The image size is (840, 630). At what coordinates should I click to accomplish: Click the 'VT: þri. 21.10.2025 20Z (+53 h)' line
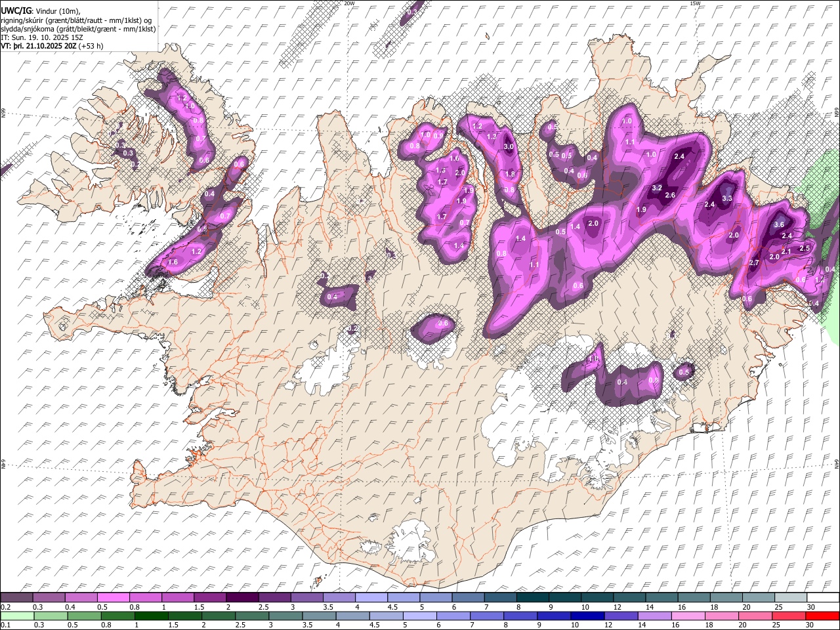[x=52, y=46]
